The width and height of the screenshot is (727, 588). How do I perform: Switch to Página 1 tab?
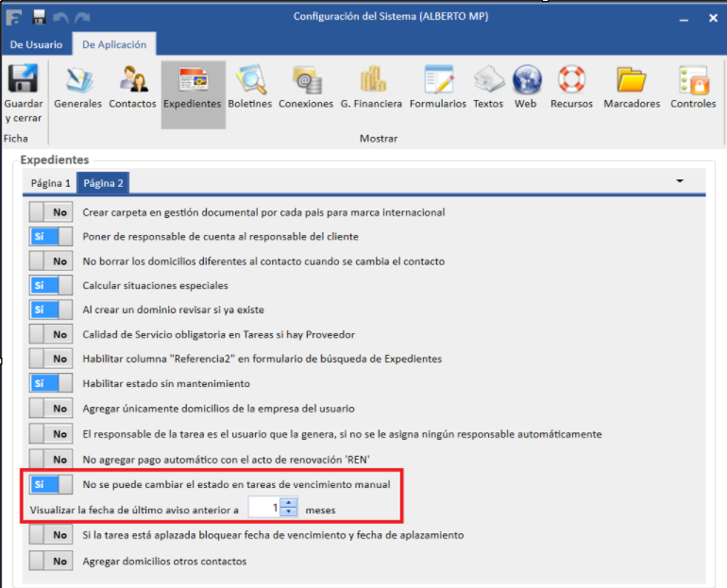coord(51,183)
